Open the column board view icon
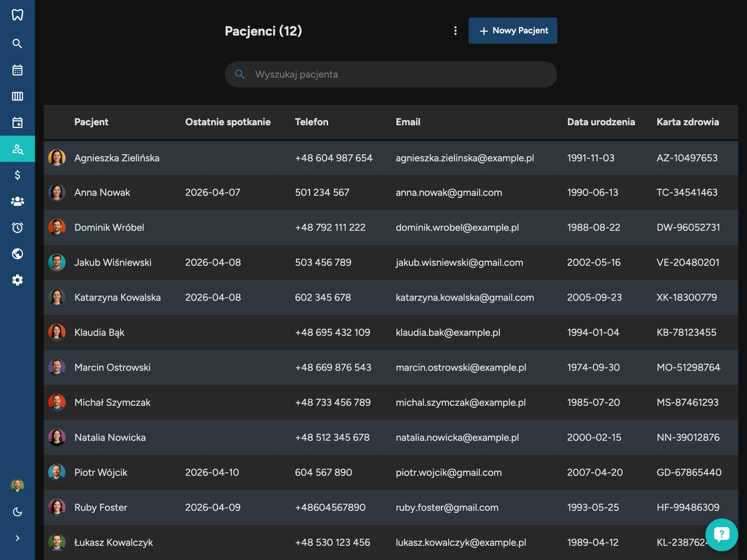Screen dimensions: 747x560 coord(17,96)
